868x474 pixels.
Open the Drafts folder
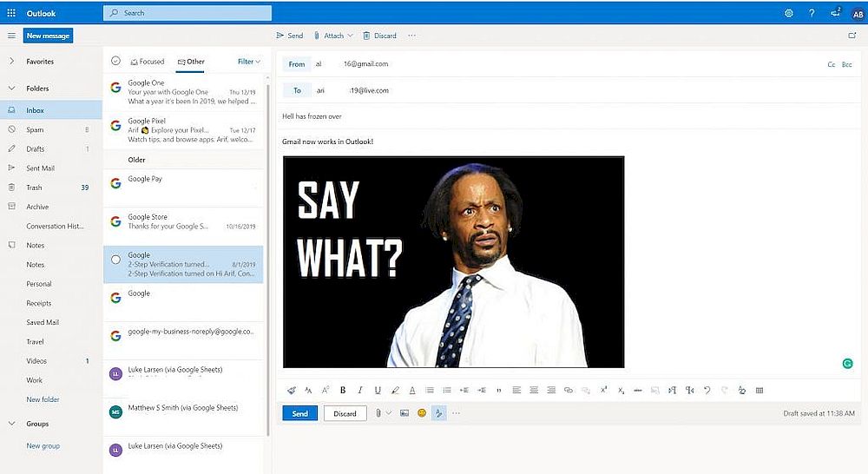pos(36,149)
